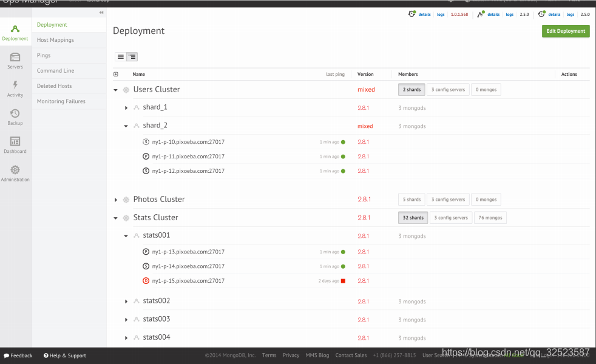Collapse the Users Cluster row
Viewport: 596px width, 364px height.
115,89
